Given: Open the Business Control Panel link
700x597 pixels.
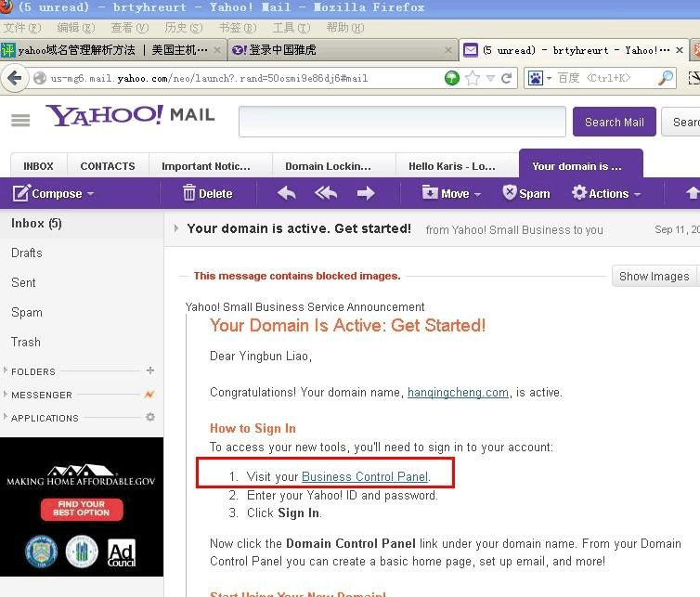Looking at the screenshot, I should point(365,476).
